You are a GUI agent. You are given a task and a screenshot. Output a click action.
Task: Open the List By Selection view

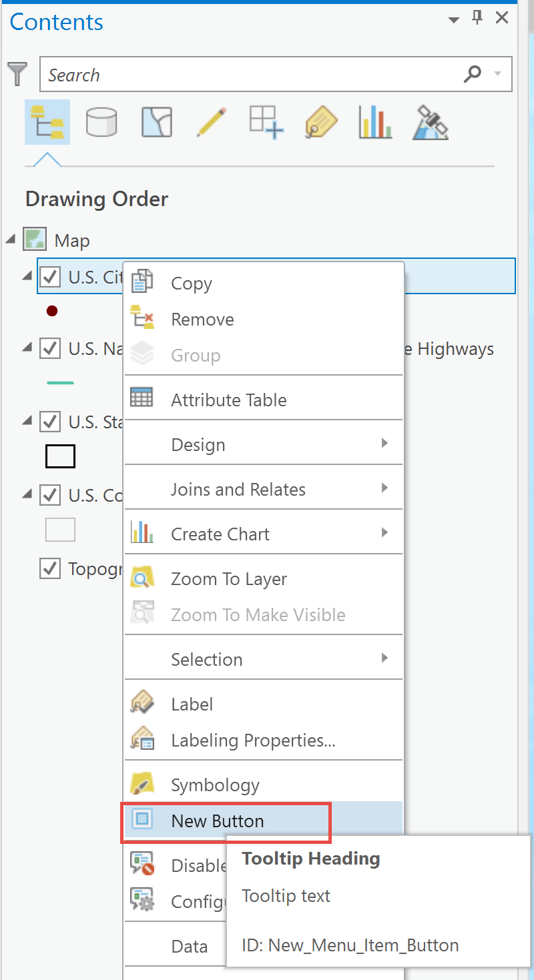[156, 122]
